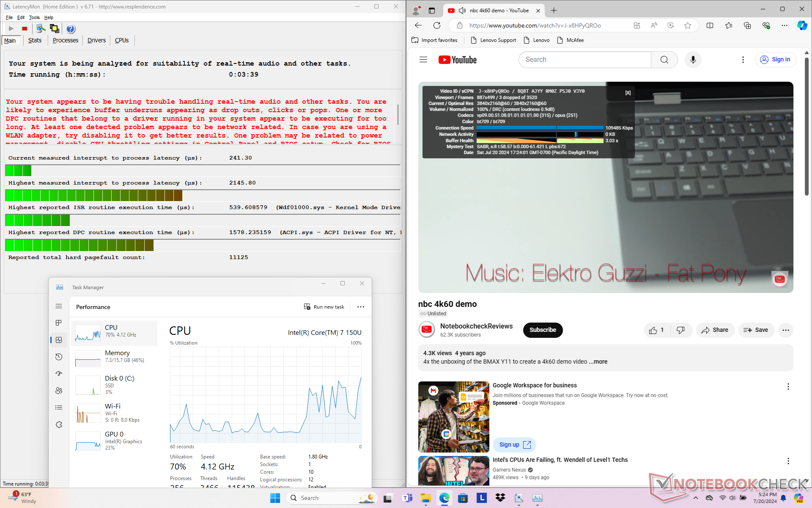The image size is (812, 508).
Task: Open Task Manager Startup apps icon
Action: click(59, 374)
